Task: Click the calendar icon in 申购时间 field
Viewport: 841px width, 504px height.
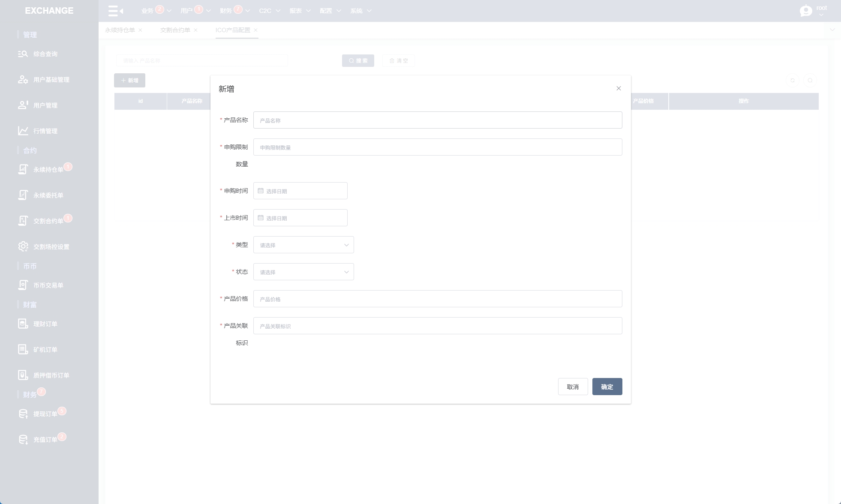Action: coord(261,191)
